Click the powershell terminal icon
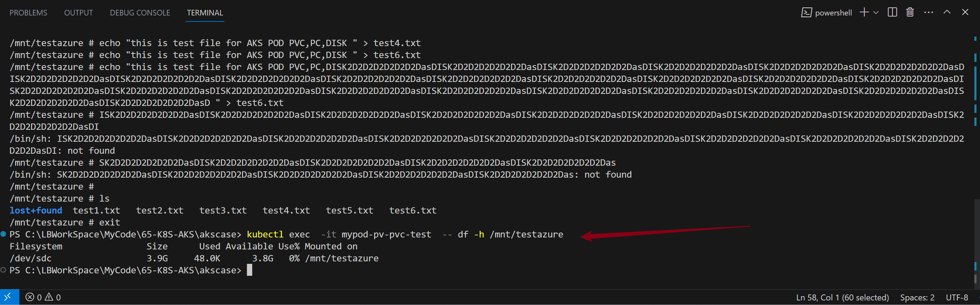Viewport: 980px width, 305px height. [806, 13]
